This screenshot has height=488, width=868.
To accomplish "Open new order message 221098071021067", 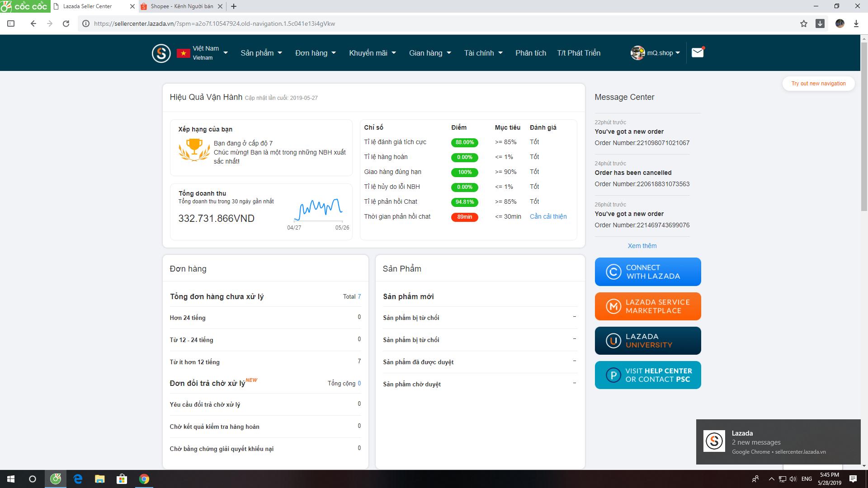I will click(x=642, y=133).
